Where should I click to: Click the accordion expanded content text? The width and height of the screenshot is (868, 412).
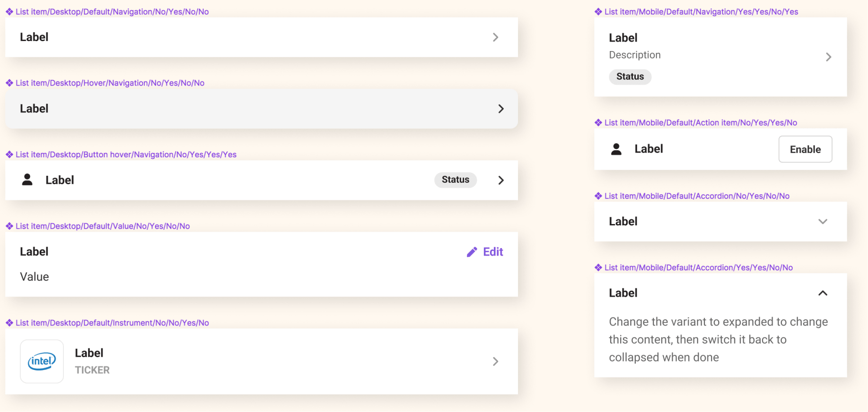click(718, 340)
